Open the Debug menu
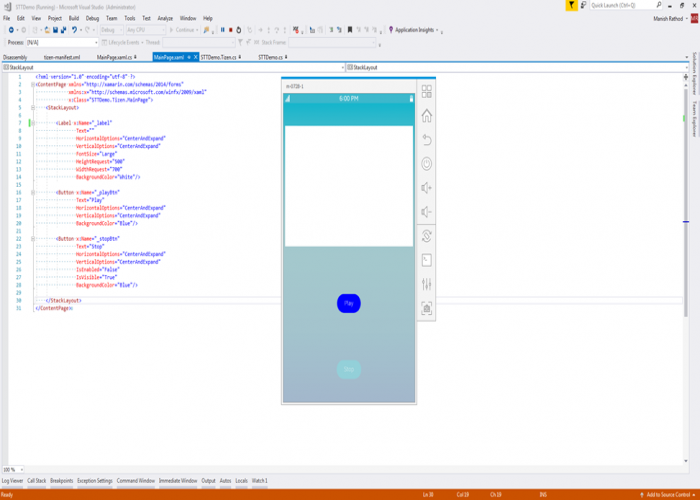This screenshot has width=700, height=500. pos(92,18)
